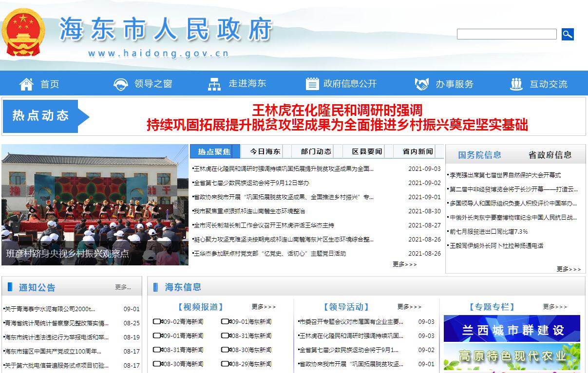Click the 走进海东 org-chart icon

point(214,84)
